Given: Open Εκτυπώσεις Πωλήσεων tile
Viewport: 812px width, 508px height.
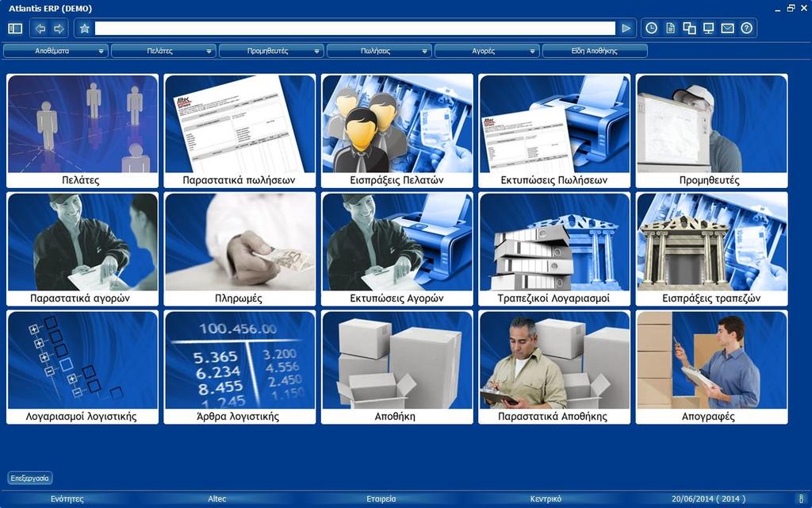Looking at the screenshot, I should (x=554, y=131).
